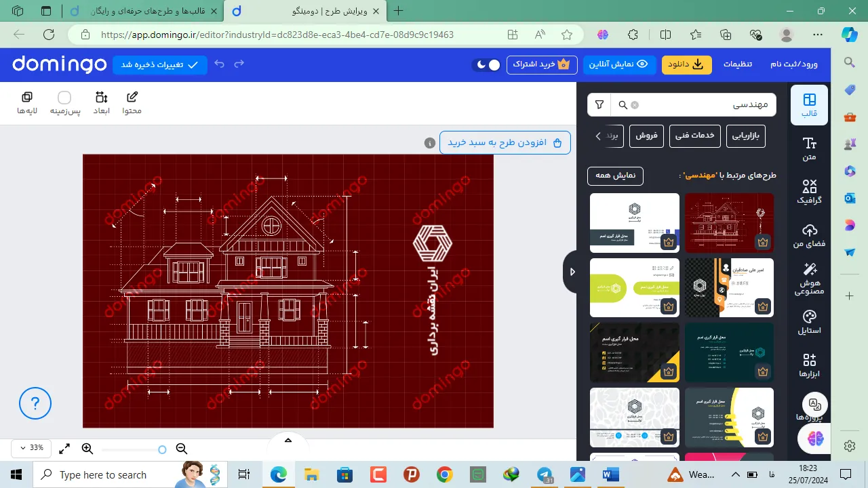Click the info icon beside cart button
The image size is (868, 488).
(x=429, y=143)
